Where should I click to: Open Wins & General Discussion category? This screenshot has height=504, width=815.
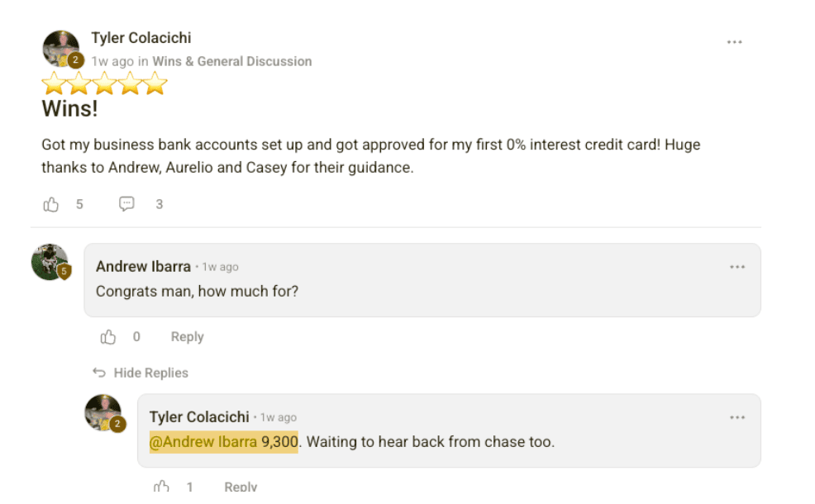pyautogui.click(x=231, y=61)
